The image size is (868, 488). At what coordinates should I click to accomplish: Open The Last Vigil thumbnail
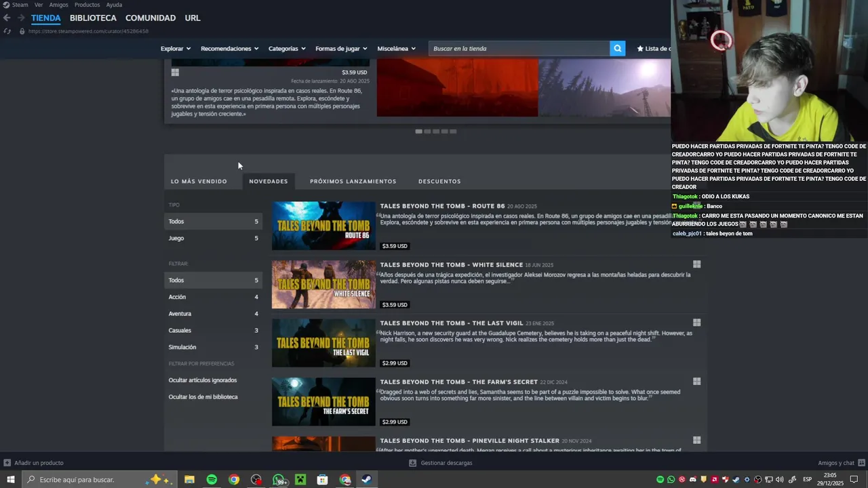pyautogui.click(x=323, y=343)
